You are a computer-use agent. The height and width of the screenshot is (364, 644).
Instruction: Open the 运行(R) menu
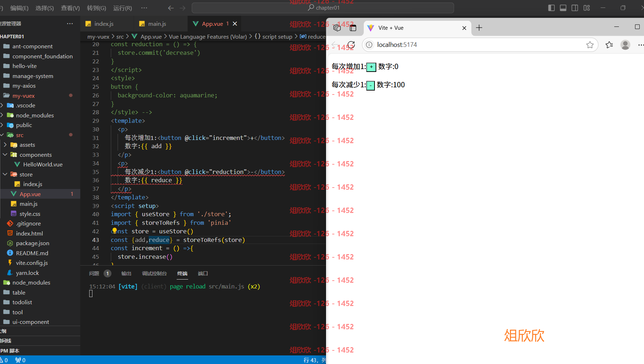click(123, 8)
